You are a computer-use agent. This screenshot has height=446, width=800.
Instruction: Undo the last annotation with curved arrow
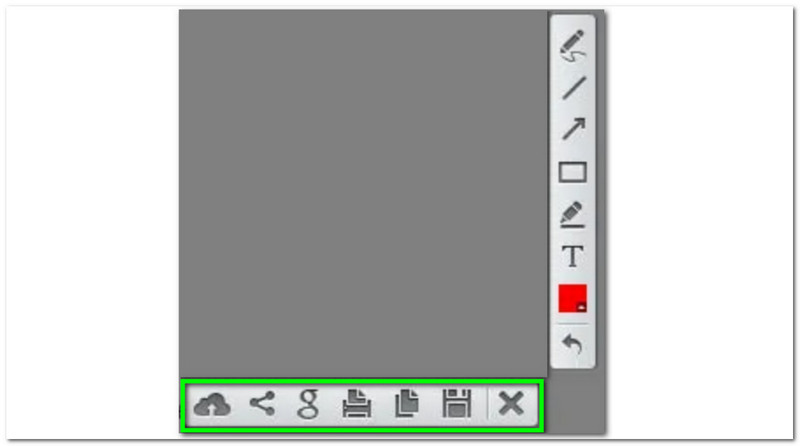[x=572, y=344]
